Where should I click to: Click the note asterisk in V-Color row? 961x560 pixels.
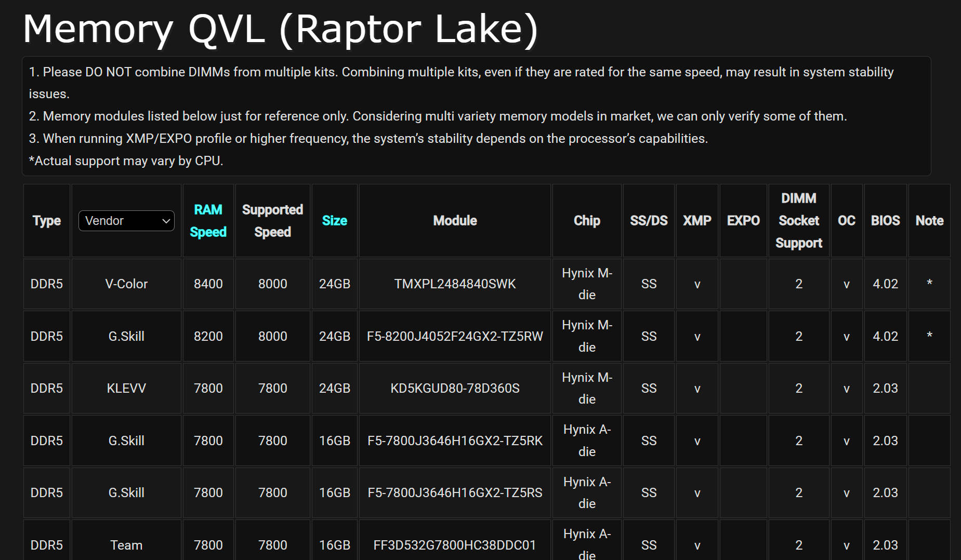point(929,283)
